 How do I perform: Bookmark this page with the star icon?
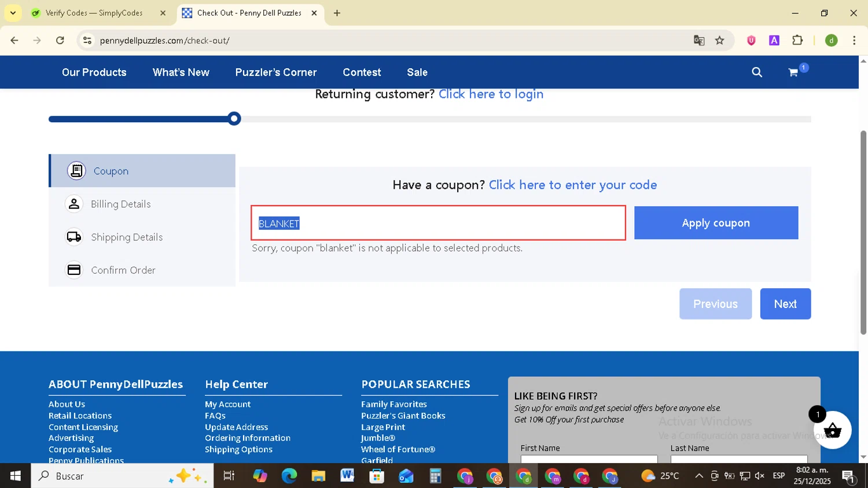720,41
